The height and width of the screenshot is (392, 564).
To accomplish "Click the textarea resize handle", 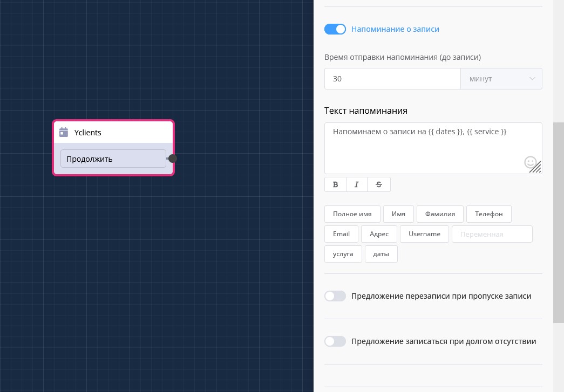I will (x=536, y=168).
